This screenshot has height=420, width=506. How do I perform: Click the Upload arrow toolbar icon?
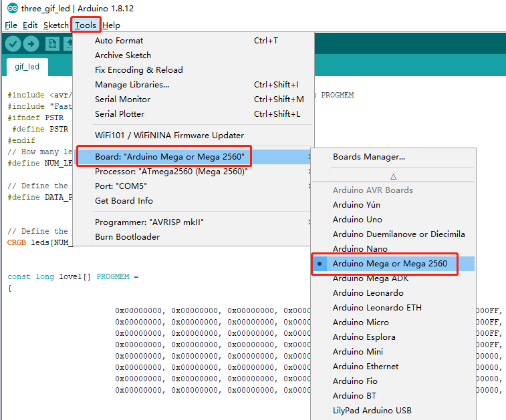point(31,44)
